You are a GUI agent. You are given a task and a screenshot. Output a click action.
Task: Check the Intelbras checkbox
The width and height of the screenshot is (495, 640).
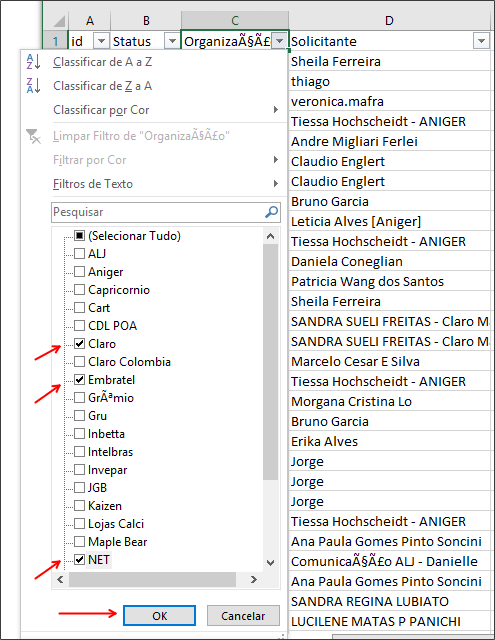(x=79, y=451)
